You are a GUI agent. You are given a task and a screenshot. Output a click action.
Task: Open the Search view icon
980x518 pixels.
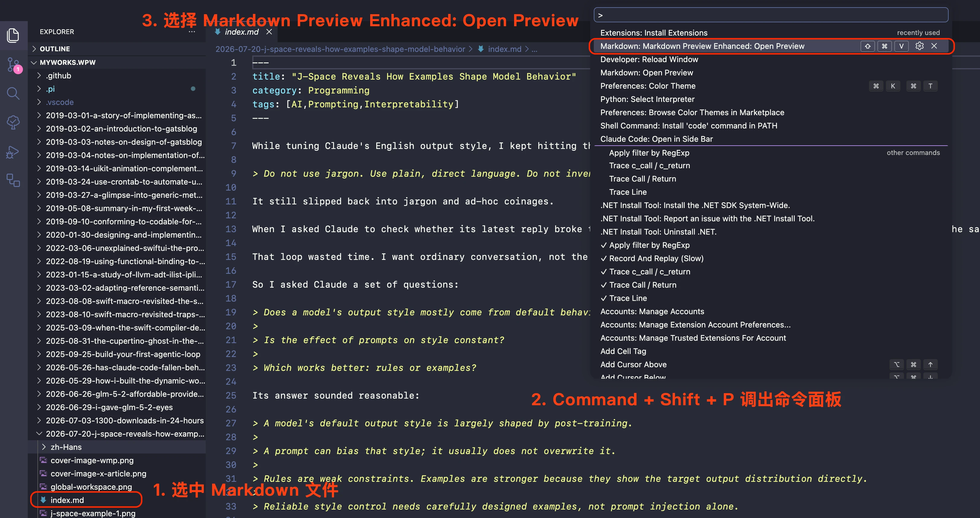(13, 93)
